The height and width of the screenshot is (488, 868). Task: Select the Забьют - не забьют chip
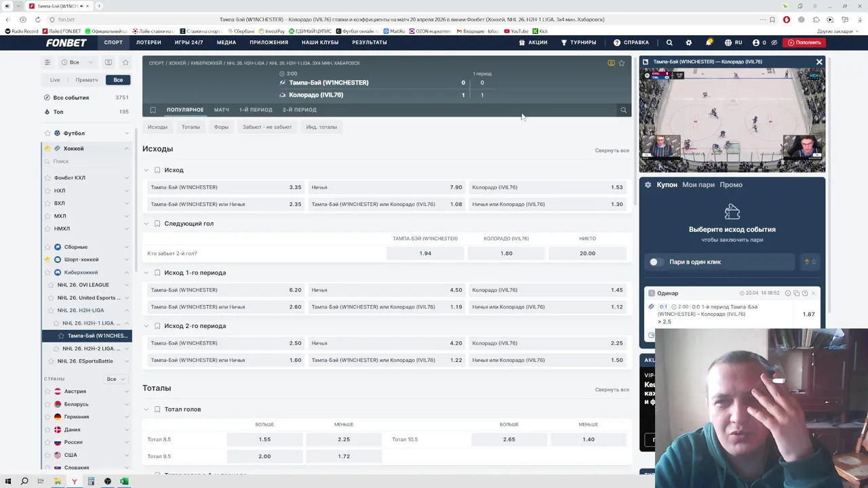click(x=267, y=127)
